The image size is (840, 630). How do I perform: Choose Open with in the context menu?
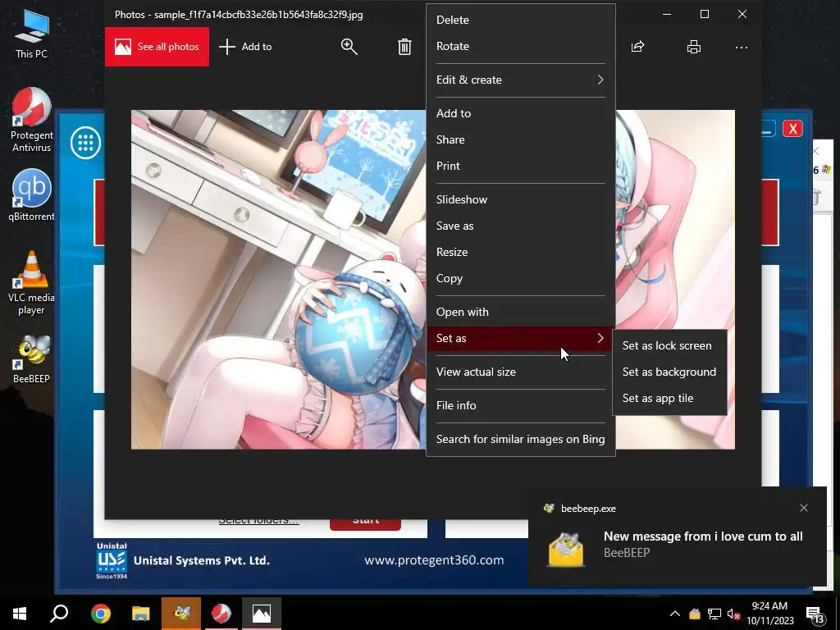click(x=520, y=312)
